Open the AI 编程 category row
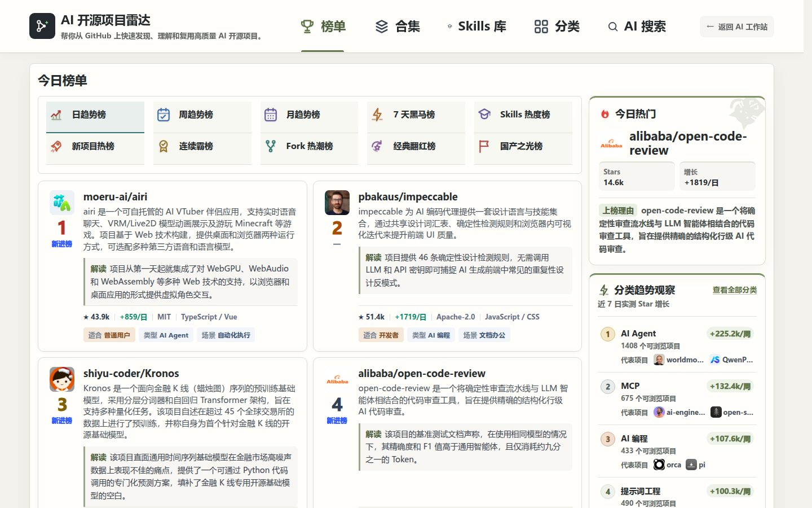Screen dimensions: 812x508 point(677,452)
